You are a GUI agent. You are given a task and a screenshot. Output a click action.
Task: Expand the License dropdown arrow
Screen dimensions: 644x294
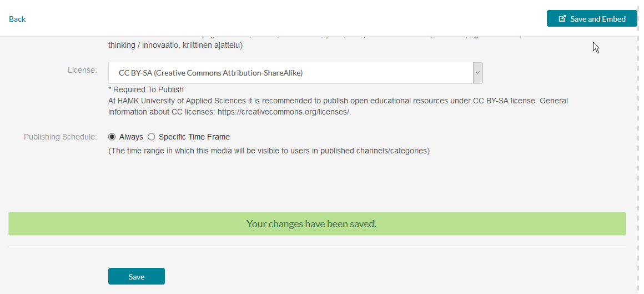477,73
